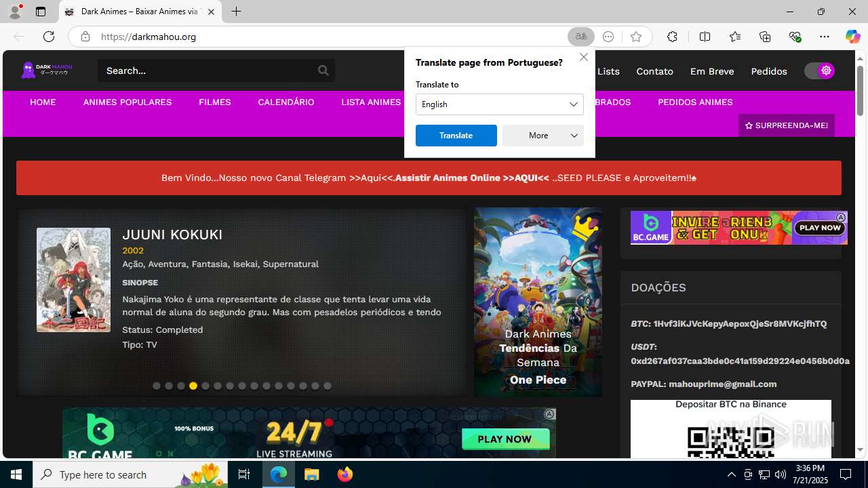This screenshot has width=868, height=488.
Task: Open Settings and more ellipsis menu
Action: pos(825,37)
